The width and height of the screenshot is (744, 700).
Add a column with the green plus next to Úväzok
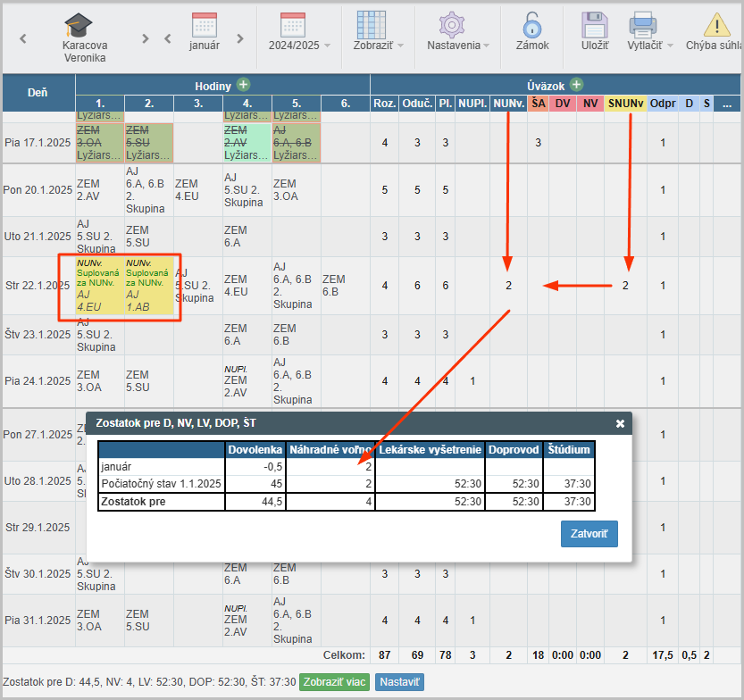point(577,85)
